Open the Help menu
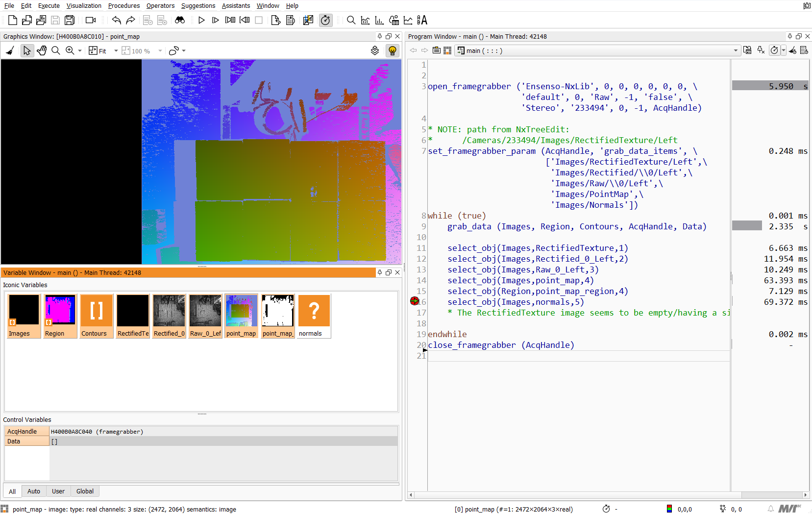The height and width of the screenshot is (514, 812). coord(292,5)
